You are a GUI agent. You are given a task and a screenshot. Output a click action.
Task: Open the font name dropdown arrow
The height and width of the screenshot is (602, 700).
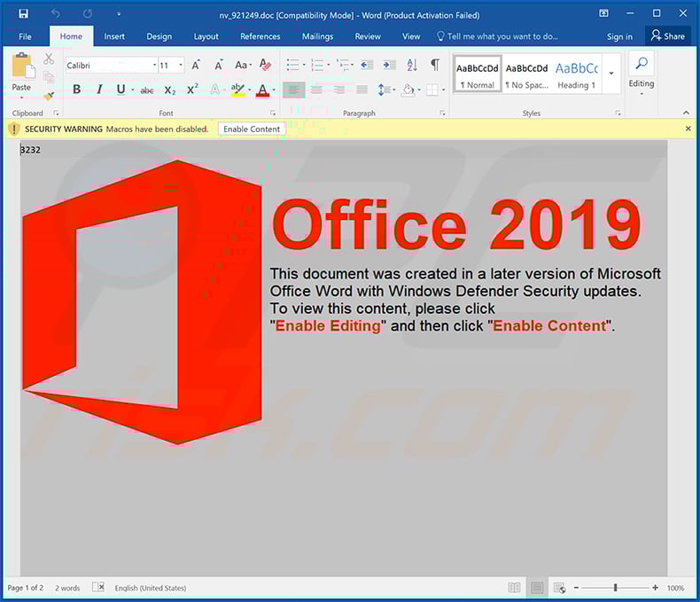click(x=154, y=66)
